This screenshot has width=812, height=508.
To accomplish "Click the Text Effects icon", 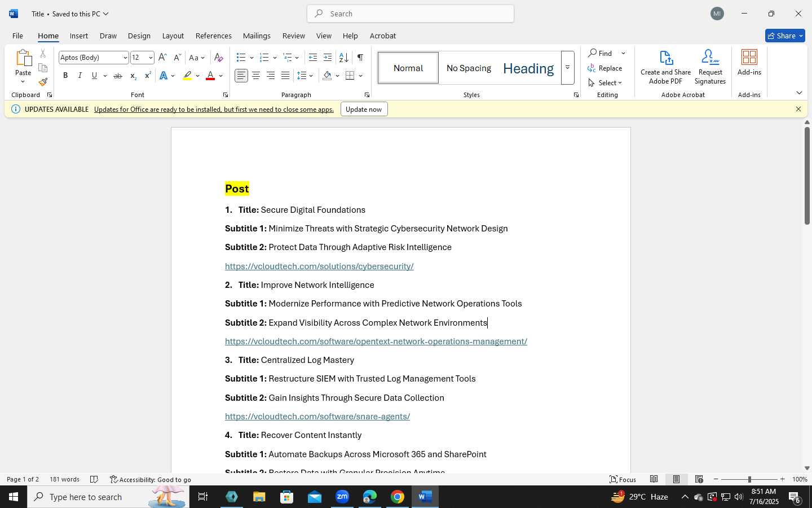I will click(x=164, y=76).
